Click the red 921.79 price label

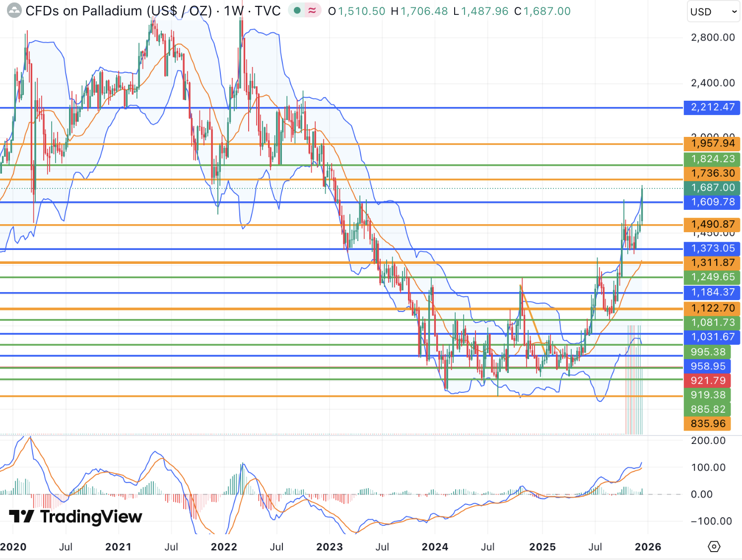coord(708,381)
